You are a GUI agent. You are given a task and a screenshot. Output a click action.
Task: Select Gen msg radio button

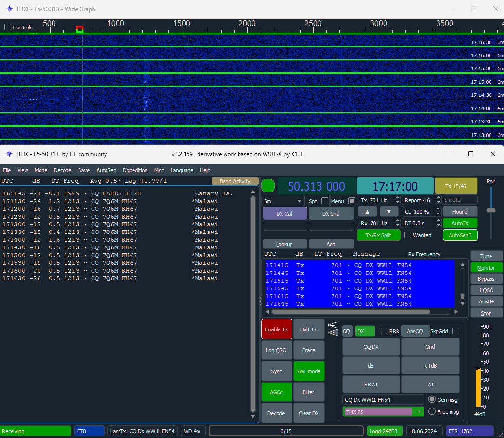coord(432,400)
